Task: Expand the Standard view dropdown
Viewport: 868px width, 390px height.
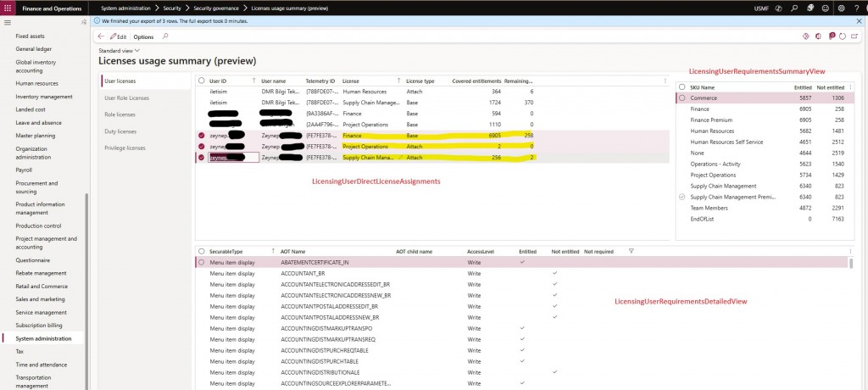Action: (x=119, y=50)
